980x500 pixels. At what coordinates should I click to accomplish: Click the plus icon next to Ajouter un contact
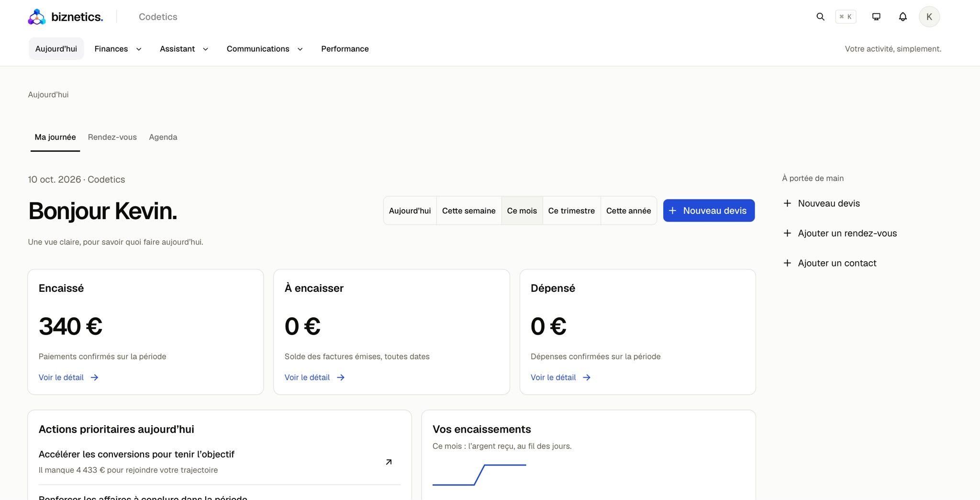(787, 263)
